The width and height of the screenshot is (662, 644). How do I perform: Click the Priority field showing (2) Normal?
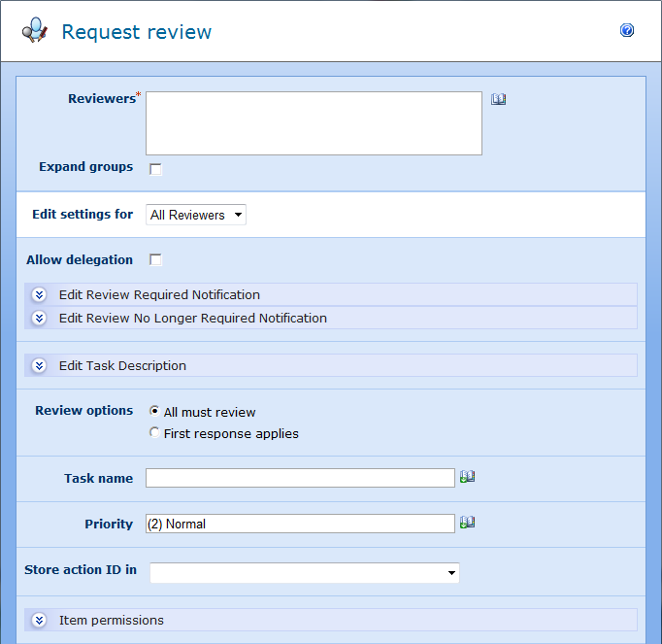click(300, 524)
